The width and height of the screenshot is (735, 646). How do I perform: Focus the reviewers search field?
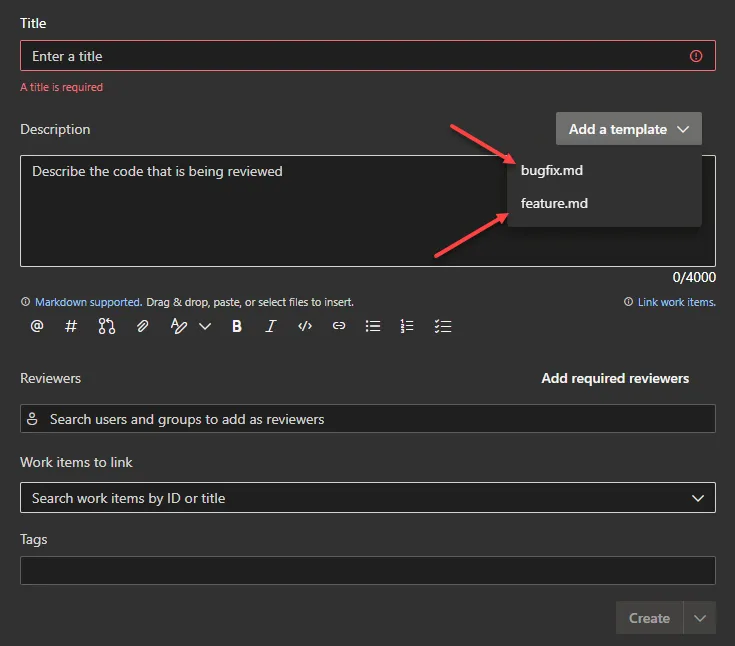click(x=368, y=419)
